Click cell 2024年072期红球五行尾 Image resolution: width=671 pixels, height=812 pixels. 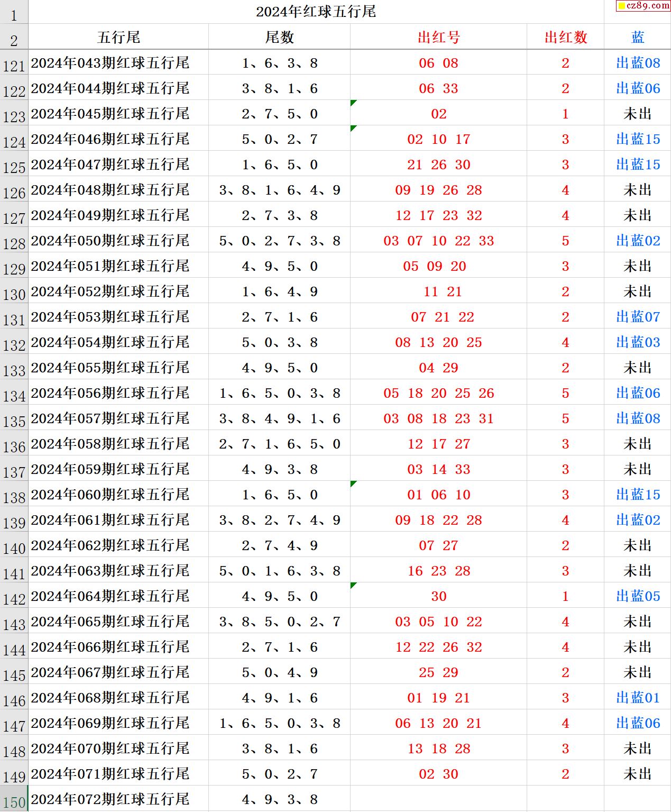click(x=110, y=799)
